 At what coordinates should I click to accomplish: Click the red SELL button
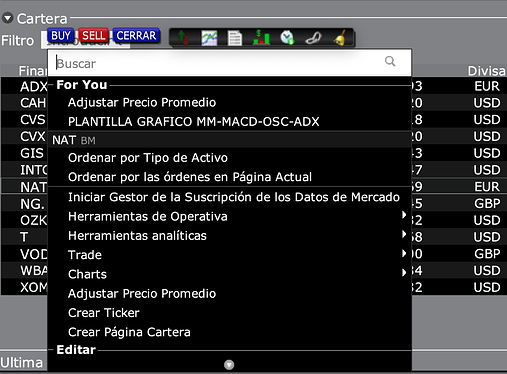[94, 35]
